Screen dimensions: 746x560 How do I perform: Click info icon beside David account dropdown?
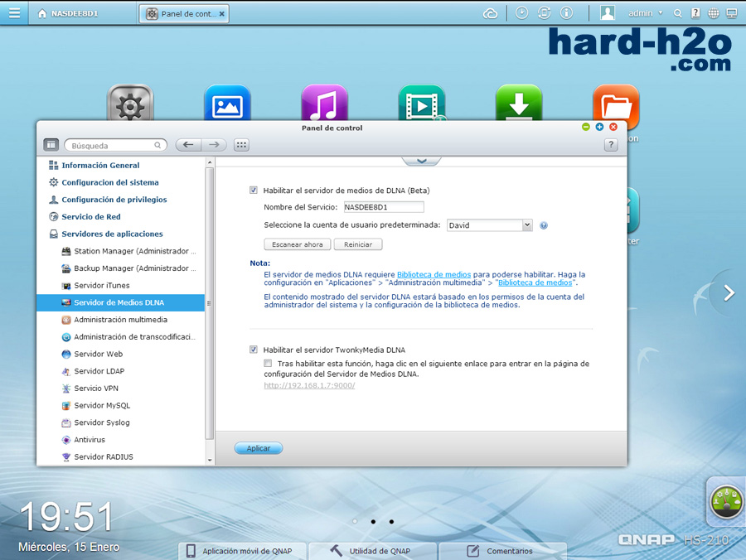click(x=543, y=225)
